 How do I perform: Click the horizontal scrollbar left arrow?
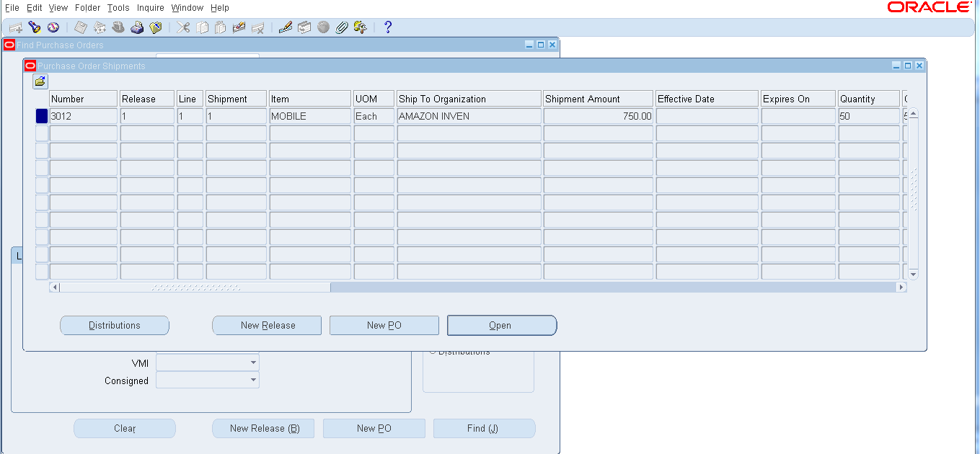click(55, 288)
